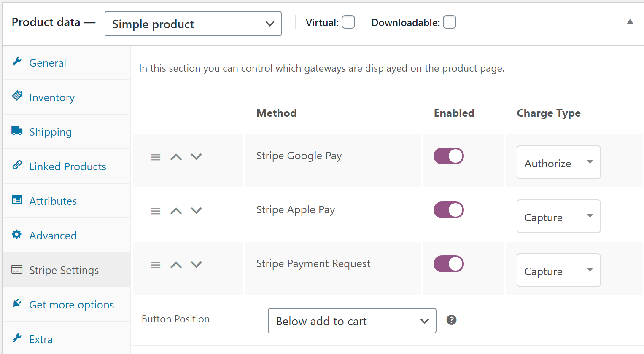644x354 pixels.
Task: Check the Virtual checkbox
Action: pos(348,22)
